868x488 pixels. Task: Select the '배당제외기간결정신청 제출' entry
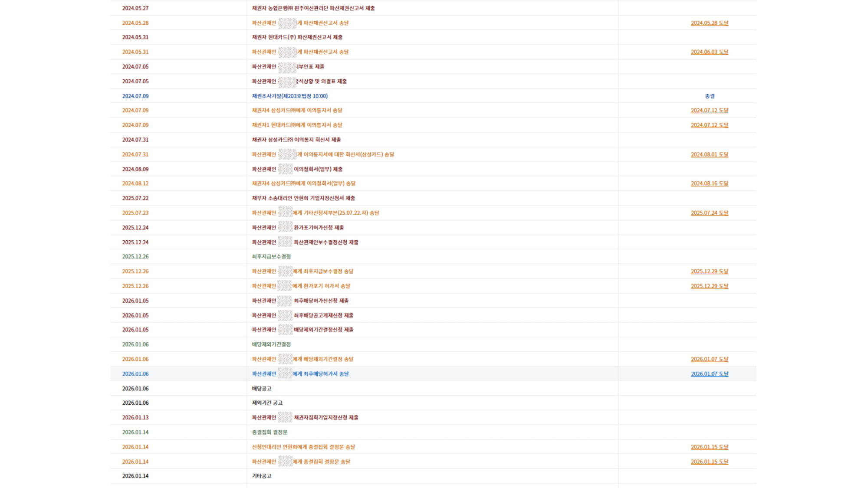point(303,330)
